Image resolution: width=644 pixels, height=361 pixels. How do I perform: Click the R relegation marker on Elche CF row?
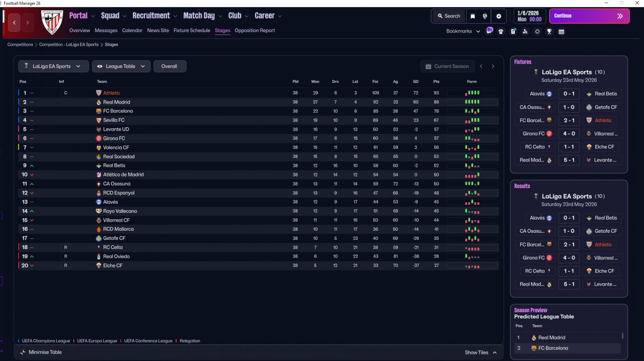click(65, 265)
